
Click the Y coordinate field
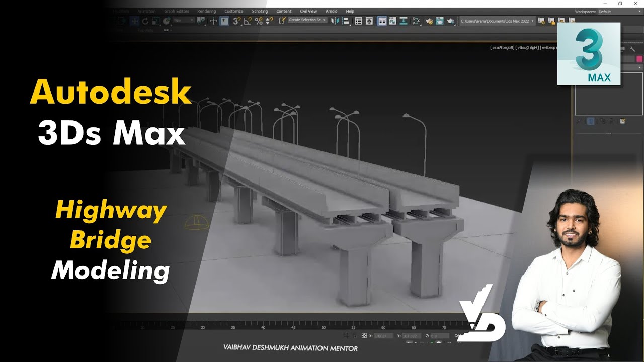[412, 335]
